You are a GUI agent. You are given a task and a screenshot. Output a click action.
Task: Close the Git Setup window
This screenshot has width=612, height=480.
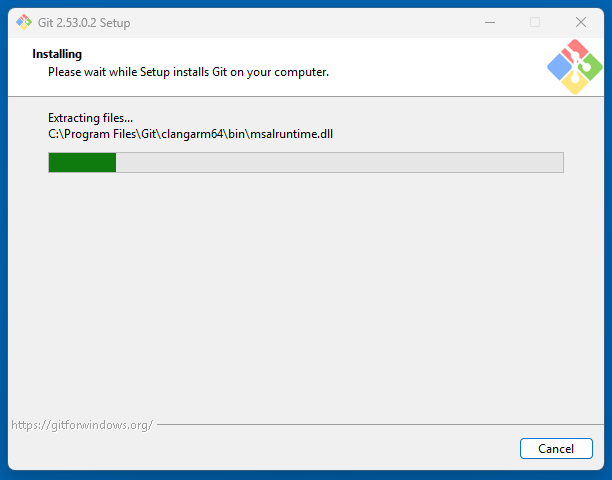coord(580,22)
